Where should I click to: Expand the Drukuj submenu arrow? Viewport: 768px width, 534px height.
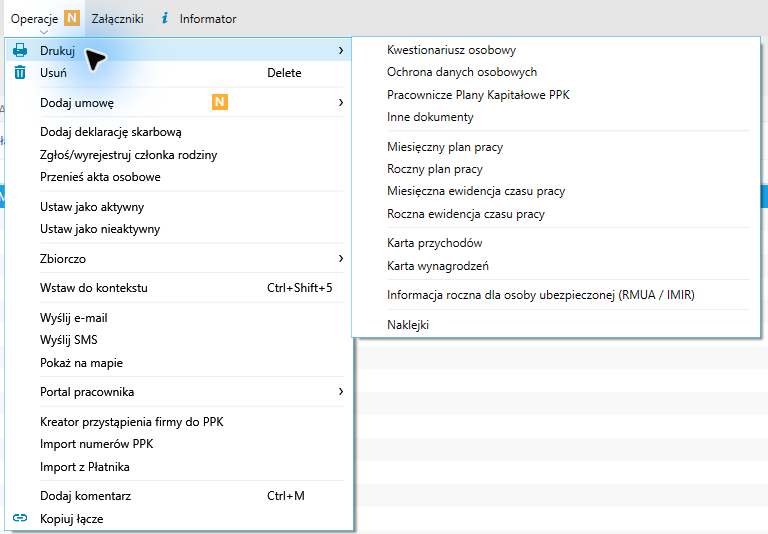click(x=341, y=50)
